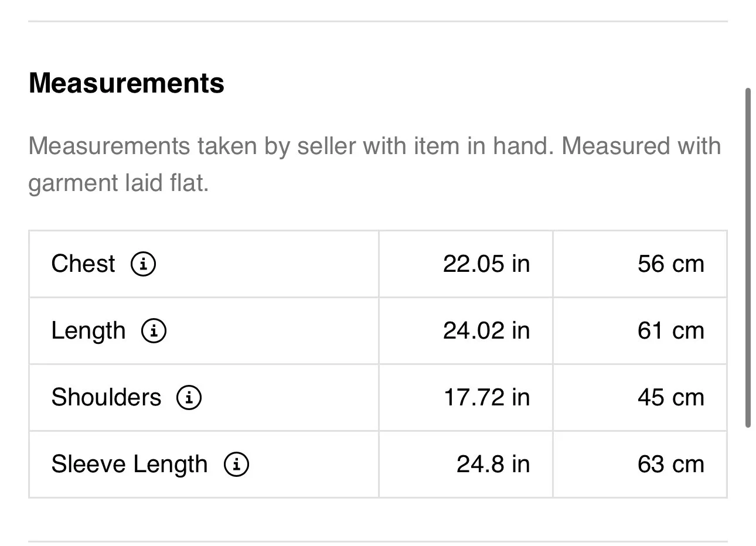Image resolution: width=756 pixels, height=546 pixels.
Task: Click the Shoulders label text
Action: (x=105, y=397)
